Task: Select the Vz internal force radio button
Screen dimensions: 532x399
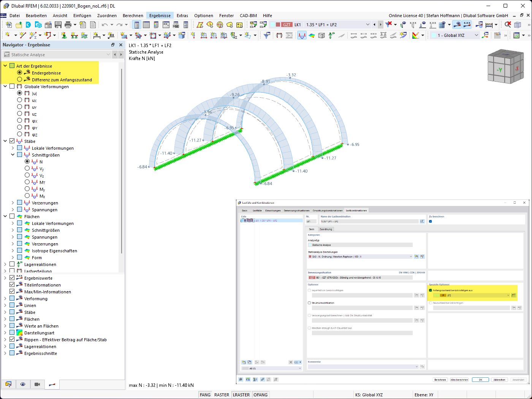Action: click(27, 175)
